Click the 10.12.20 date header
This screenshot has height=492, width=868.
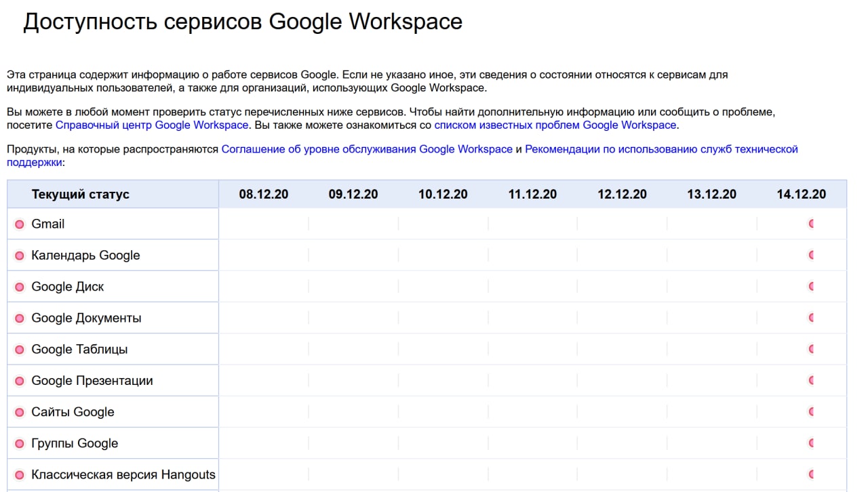point(443,194)
